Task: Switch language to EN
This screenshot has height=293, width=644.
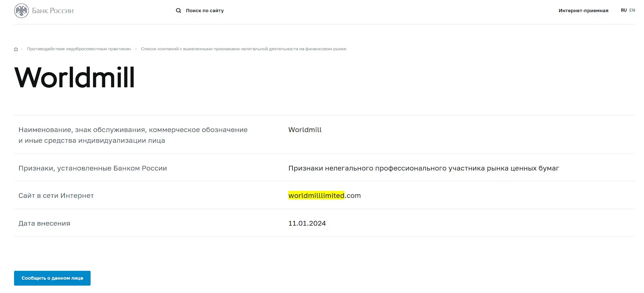Action: click(632, 10)
